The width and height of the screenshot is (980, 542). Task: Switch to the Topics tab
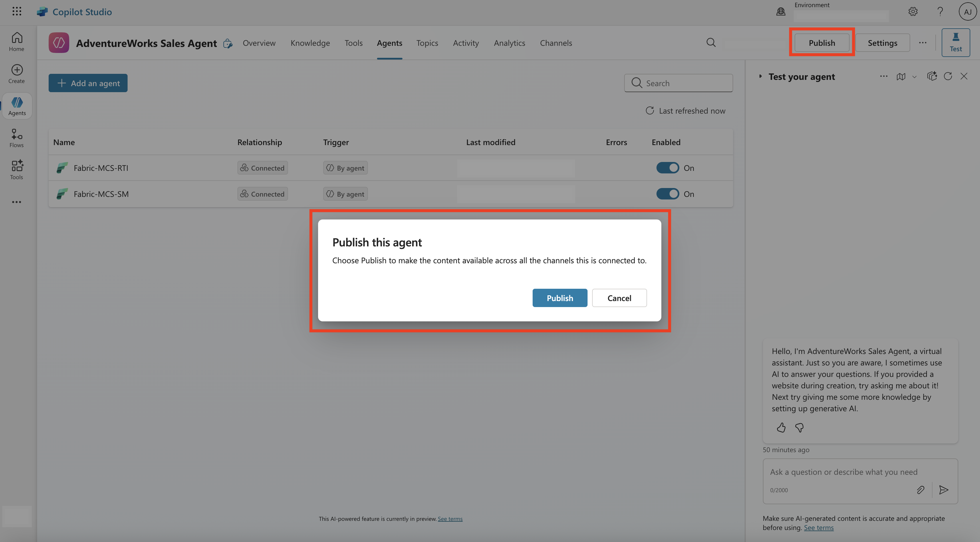pos(427,43)
